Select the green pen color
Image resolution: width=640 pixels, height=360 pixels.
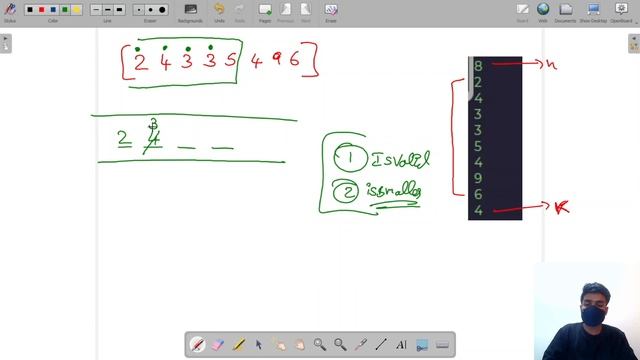64,9
